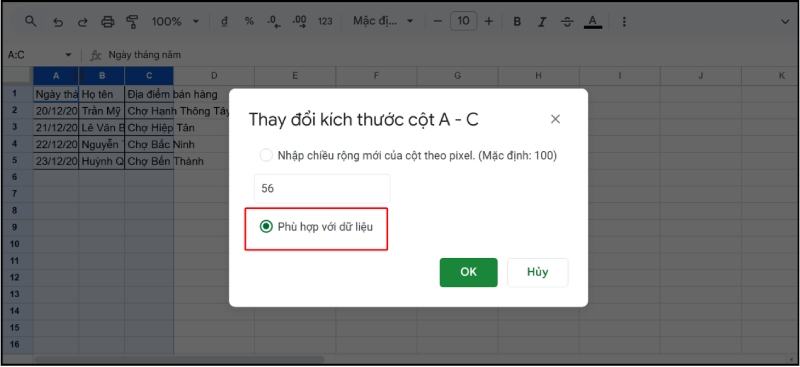Select the Phù hợp với dữ liệu radio
This screenshot has height=367, width=800.
click(266, 227)
